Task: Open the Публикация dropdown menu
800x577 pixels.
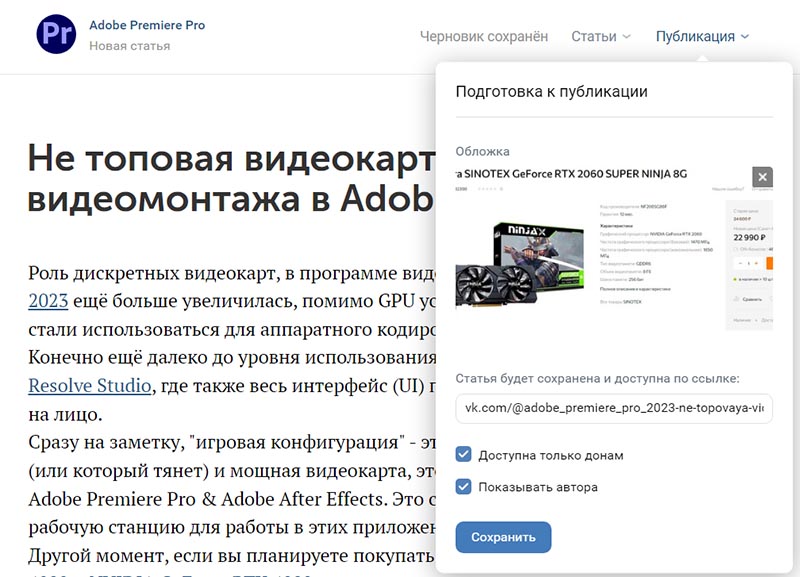Action: 702,36
